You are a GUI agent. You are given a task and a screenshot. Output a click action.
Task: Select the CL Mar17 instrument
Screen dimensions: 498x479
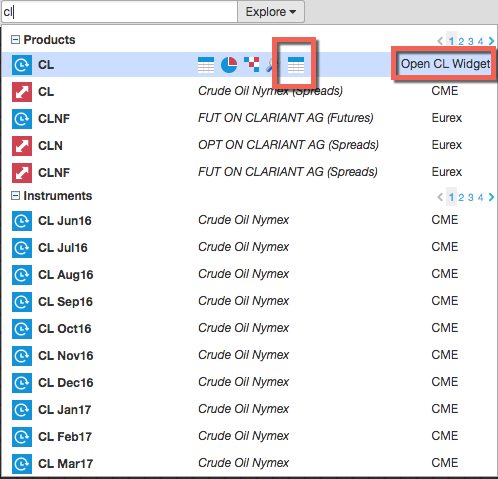(248, 464)
